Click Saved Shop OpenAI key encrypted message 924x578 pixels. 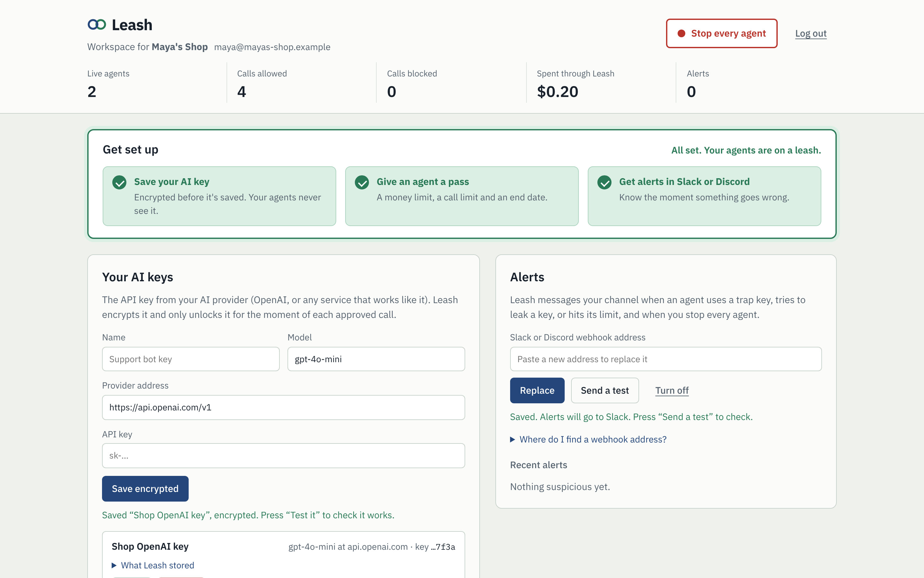tap(248, 515)
